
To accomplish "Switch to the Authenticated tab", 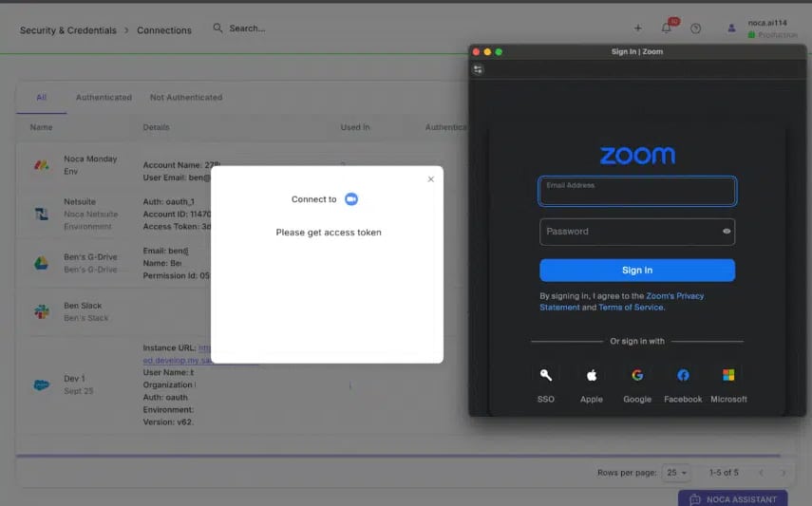I will tap(104, 98).
